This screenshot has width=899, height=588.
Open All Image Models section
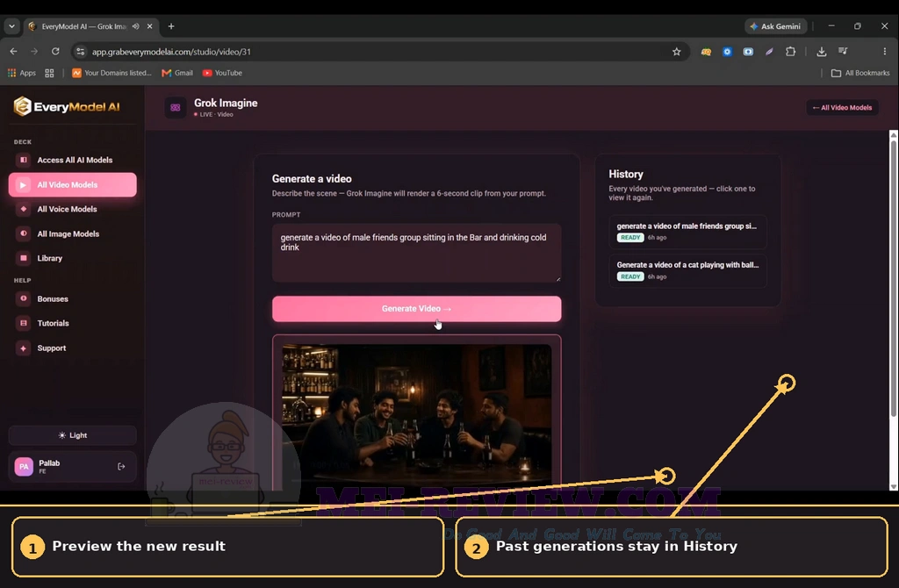pyautogui.click(x=72, y=233)
